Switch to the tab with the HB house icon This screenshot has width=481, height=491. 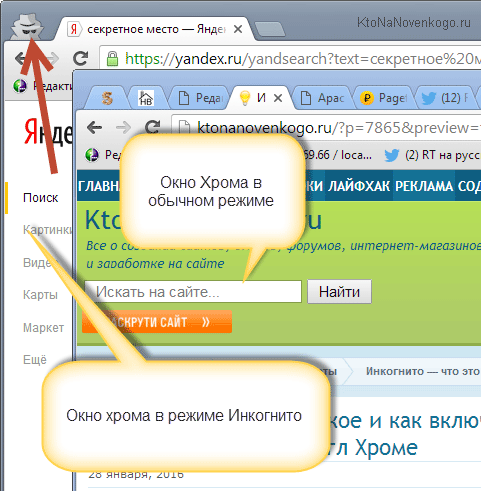[146, 98]
